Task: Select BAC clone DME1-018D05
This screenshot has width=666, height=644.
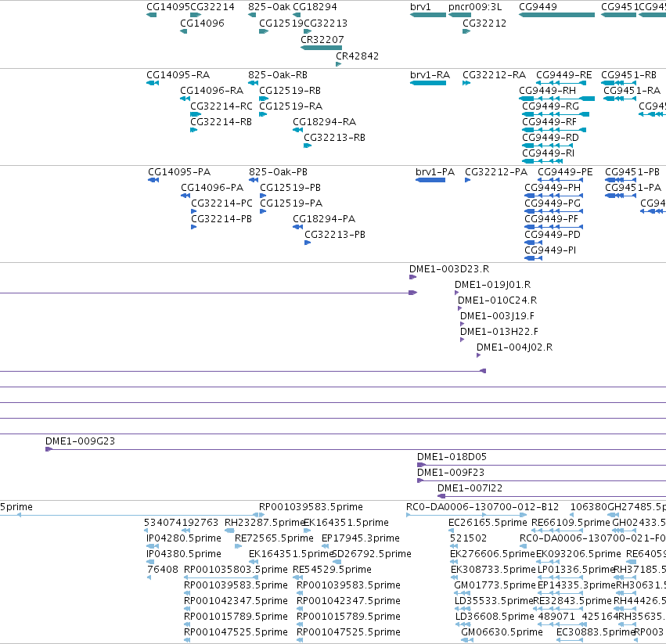Action: 452,458
